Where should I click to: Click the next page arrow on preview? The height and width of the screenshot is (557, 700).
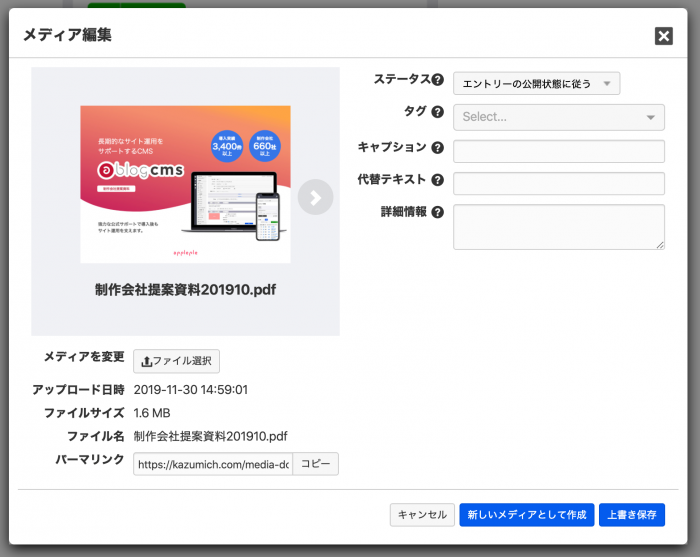point(315,197)
